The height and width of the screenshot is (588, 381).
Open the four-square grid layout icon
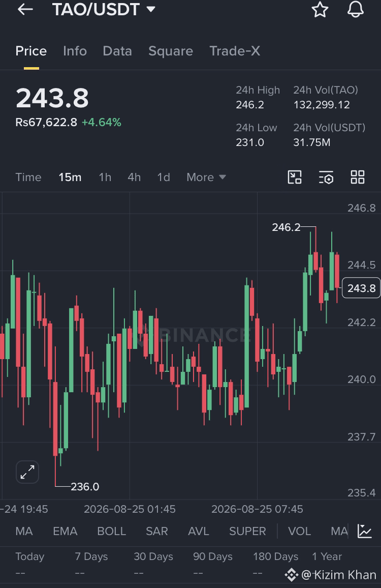358,177
